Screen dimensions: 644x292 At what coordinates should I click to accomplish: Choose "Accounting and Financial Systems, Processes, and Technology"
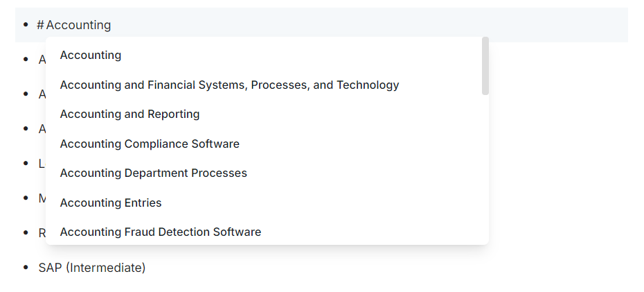click(x=229, y=85)
